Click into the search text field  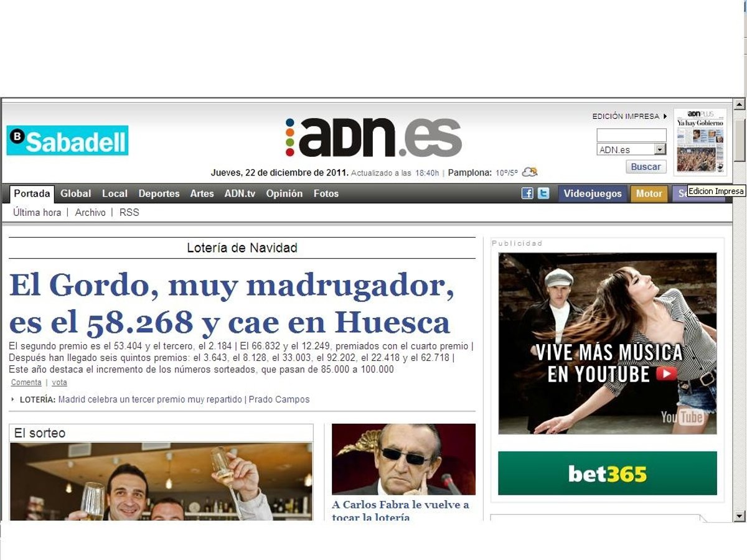(x=631, y=135)
